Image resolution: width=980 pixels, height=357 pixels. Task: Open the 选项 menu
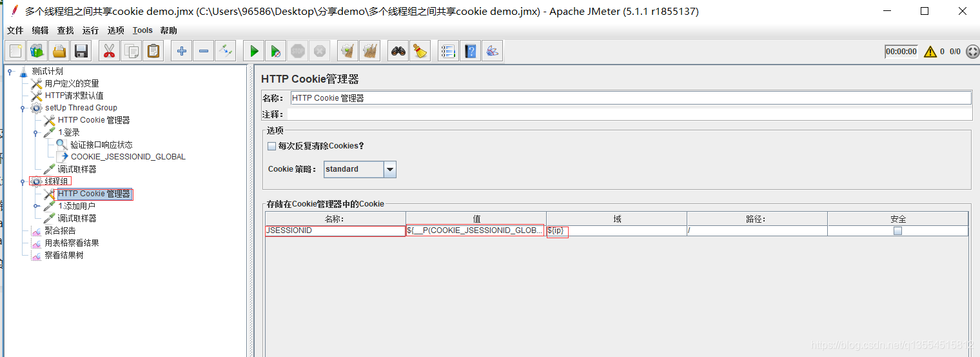pyautogui.click(x=115, y=30)
